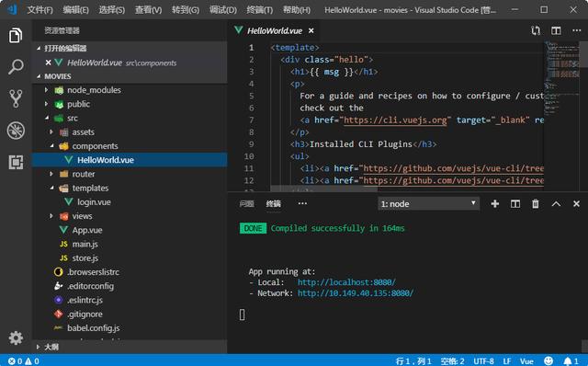Open the 选择(S) menu
Viewport: 588px width, 366px height.
tap(112, 10)
